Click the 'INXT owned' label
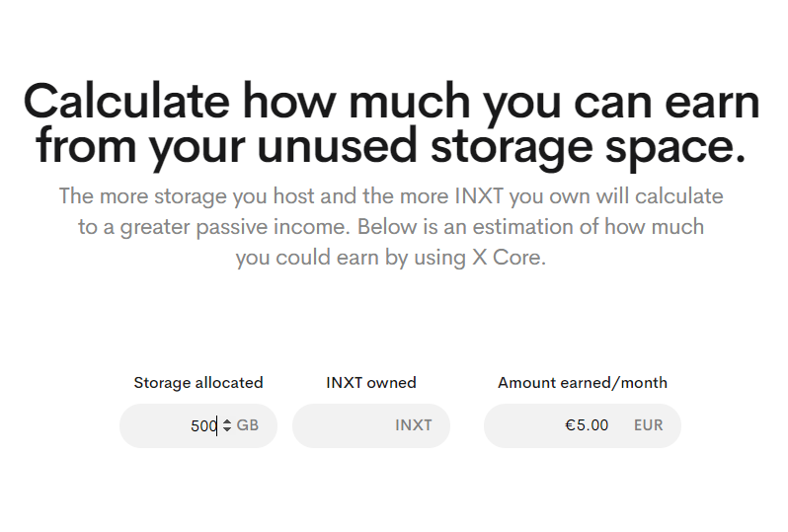The height and width of the screenshot is (532, 788). coord(371,383)
